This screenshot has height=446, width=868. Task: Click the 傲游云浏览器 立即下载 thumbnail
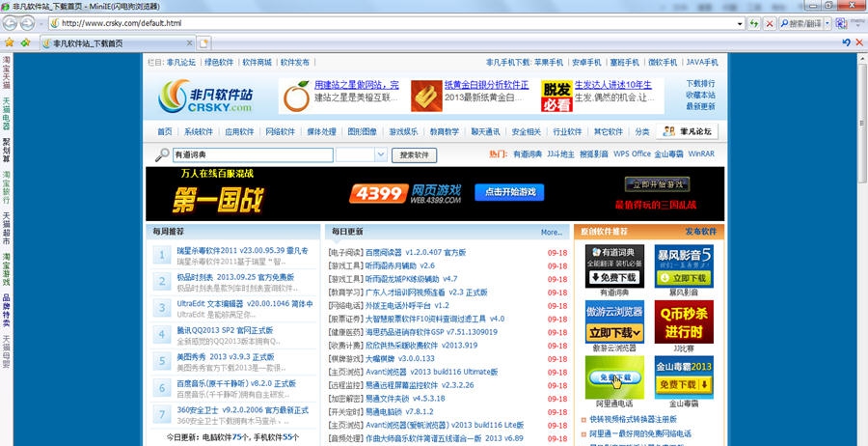pyautogui.click(x=614, y=321)
